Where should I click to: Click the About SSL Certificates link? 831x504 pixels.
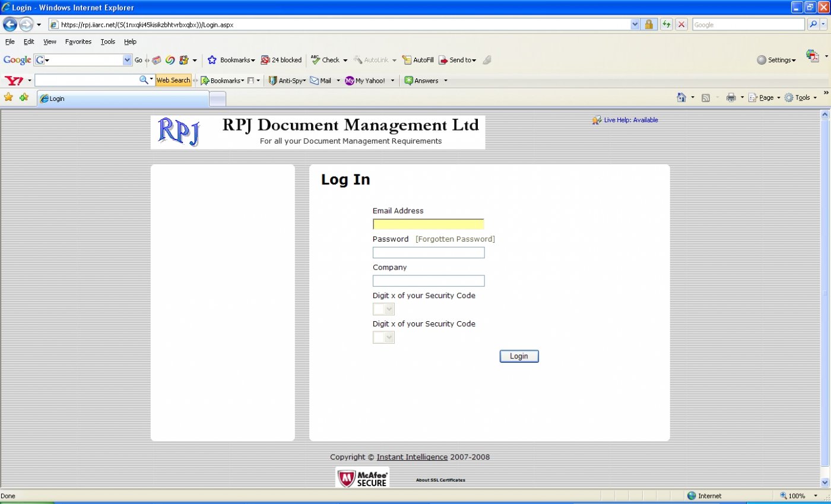click(440, 480)
